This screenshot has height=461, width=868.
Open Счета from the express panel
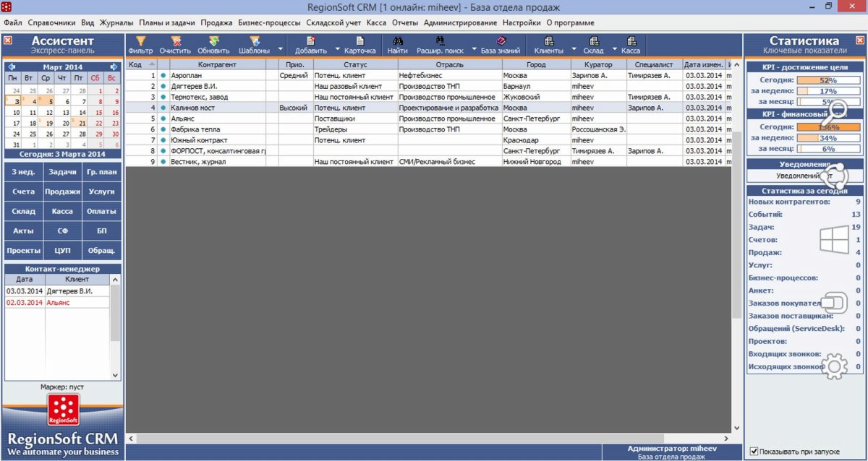23,192
